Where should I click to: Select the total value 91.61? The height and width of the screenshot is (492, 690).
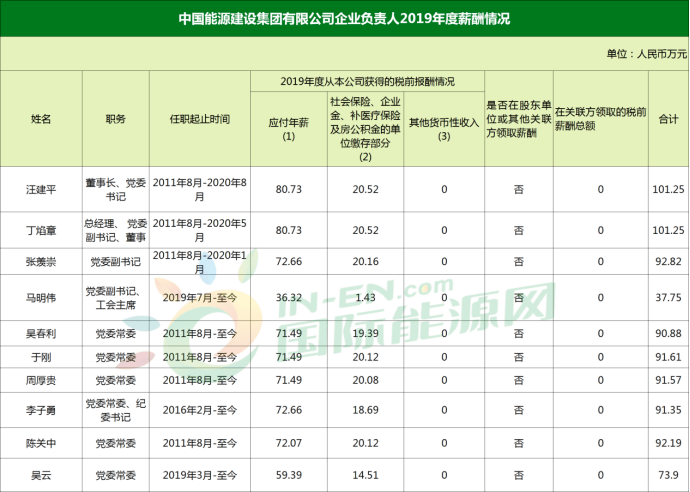click(668, 357)
